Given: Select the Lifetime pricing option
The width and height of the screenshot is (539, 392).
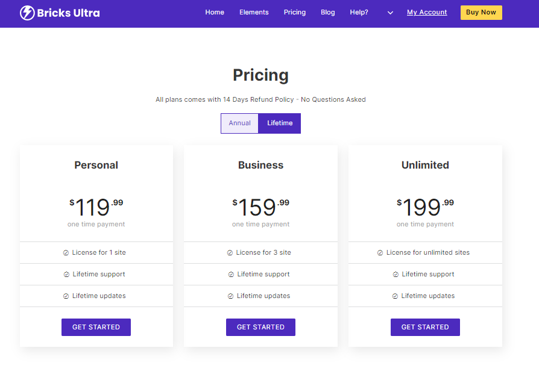Looking at the screenshot, I should [280, 123].
